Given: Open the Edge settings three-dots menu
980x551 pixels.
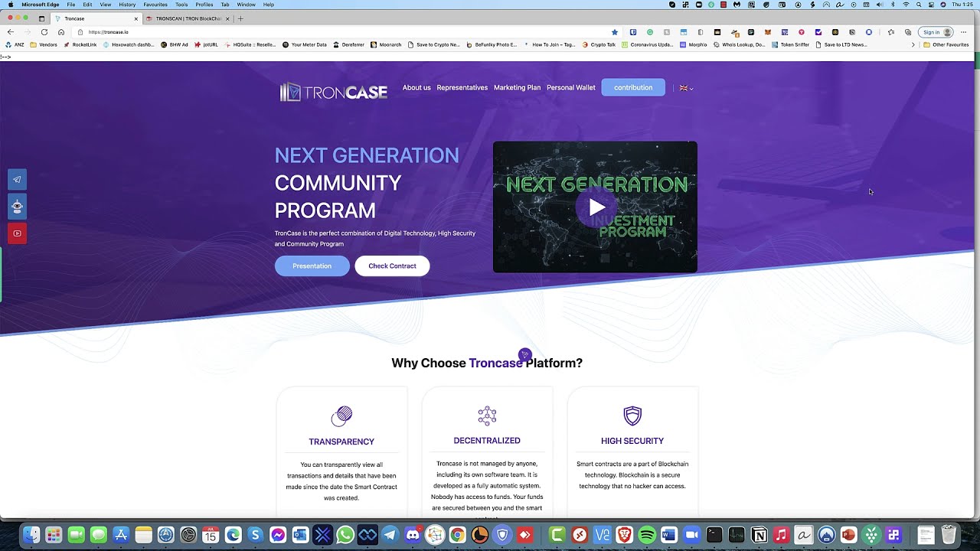Looking at the screenshot, I should (964, 32).
